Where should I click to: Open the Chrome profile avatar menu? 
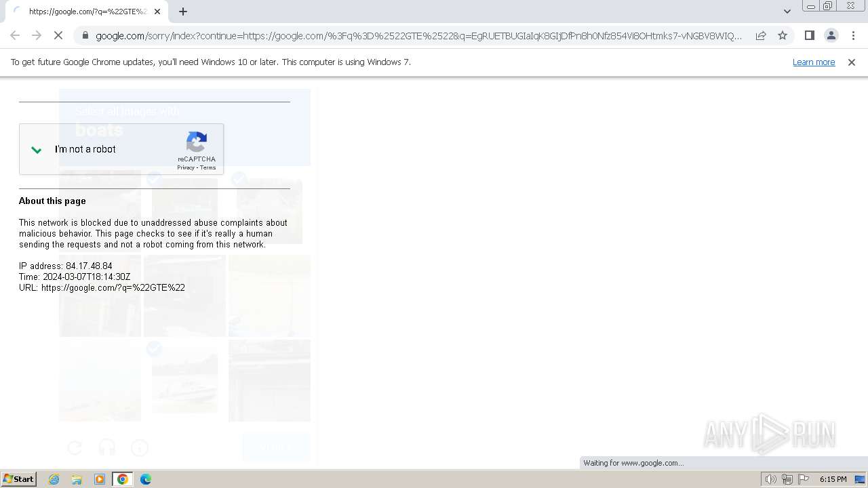click(x=831, y=35)
